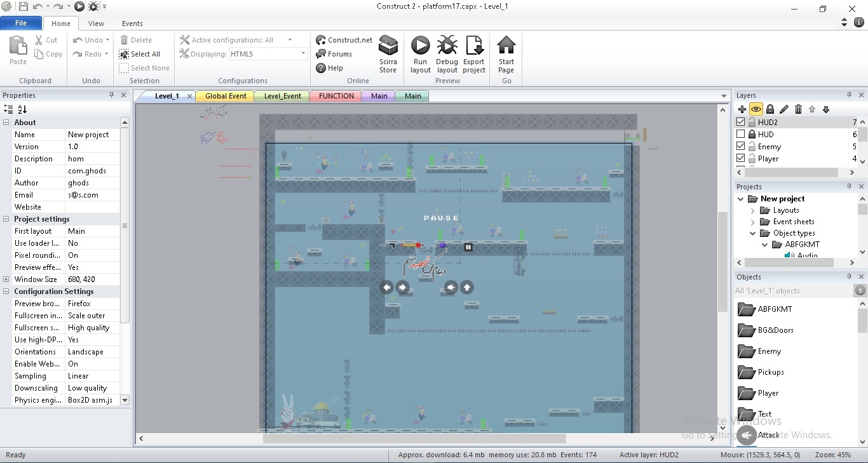Switch to the Global Event tab

(x=226, y=97)
